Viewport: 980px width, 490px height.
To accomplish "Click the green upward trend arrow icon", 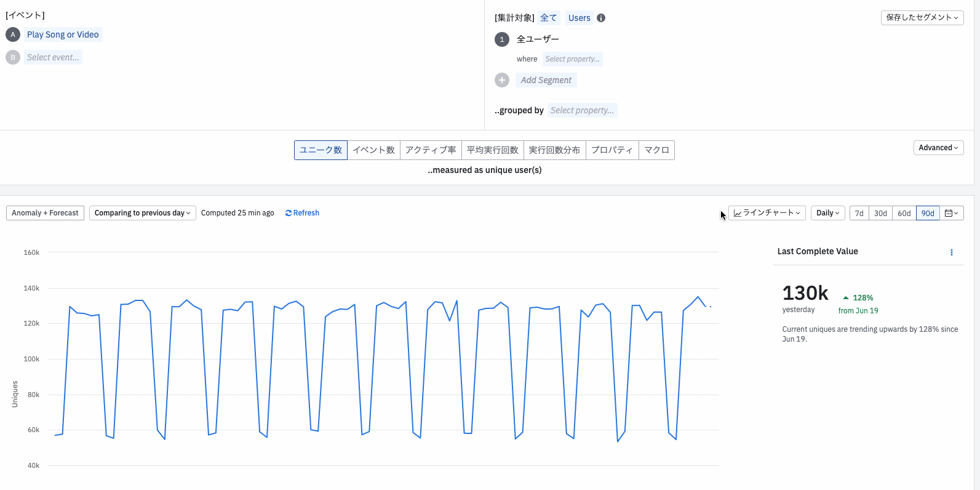I will 846,297.
